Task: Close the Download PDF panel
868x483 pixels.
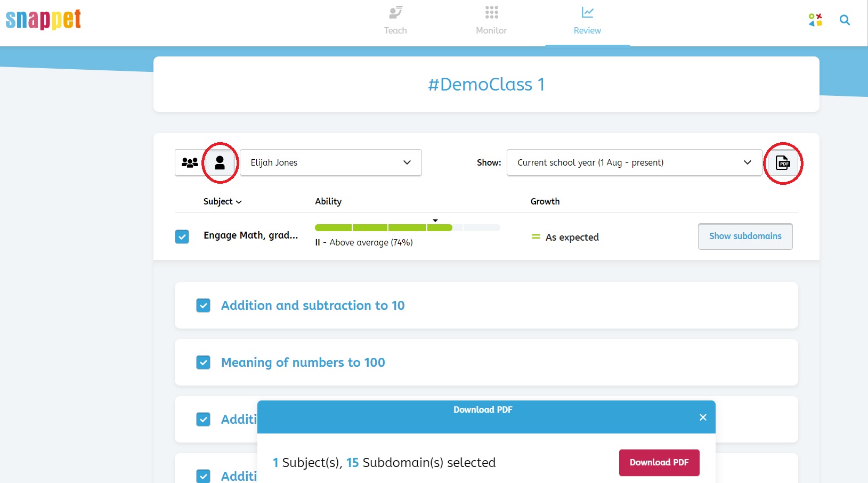Action: (703, 417)
